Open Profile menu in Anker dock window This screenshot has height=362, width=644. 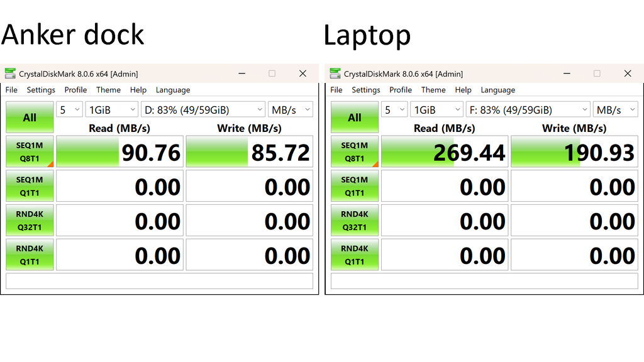click(x=75, y=90)
